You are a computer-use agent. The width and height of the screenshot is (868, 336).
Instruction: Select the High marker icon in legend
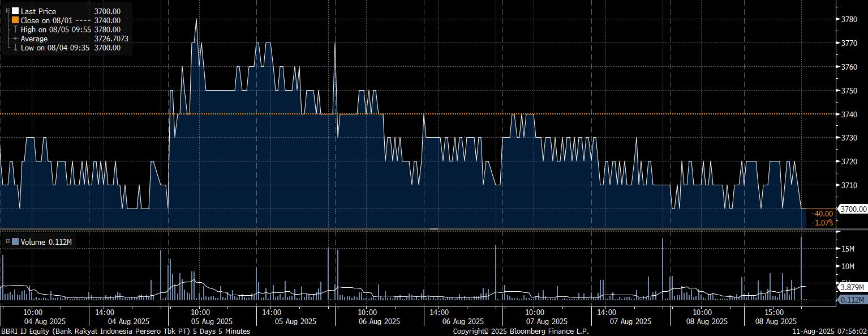tap(15, 29)
